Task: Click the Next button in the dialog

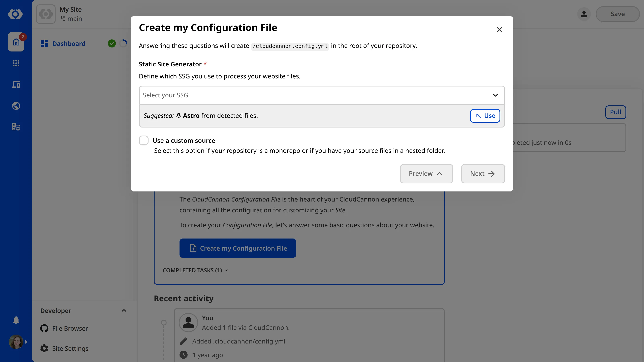Action: point(483,173)
